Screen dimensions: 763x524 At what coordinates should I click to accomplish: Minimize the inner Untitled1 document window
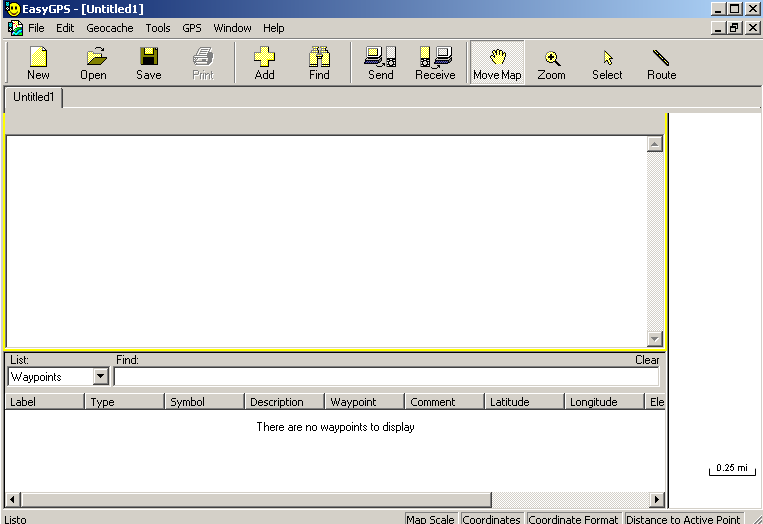[x=718, y=28]
